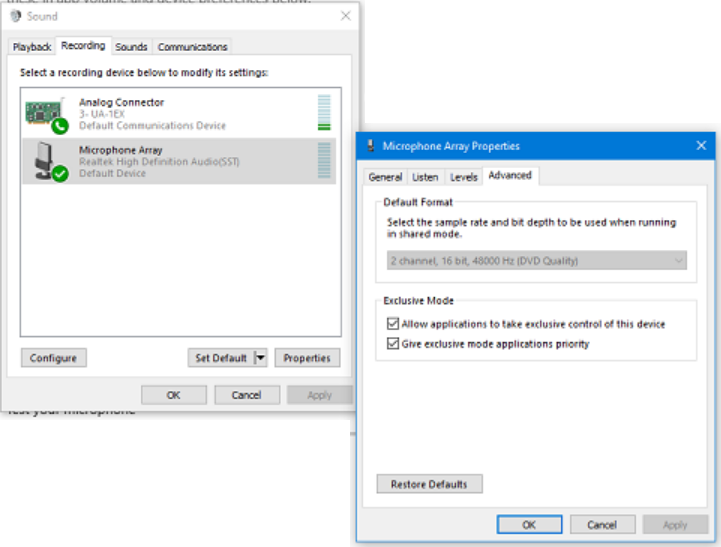Image resolution: width=721 pixels, height=547 pixels.
Task: Toggle Give exclusive mode applications priority
Action: pos(392,343)
